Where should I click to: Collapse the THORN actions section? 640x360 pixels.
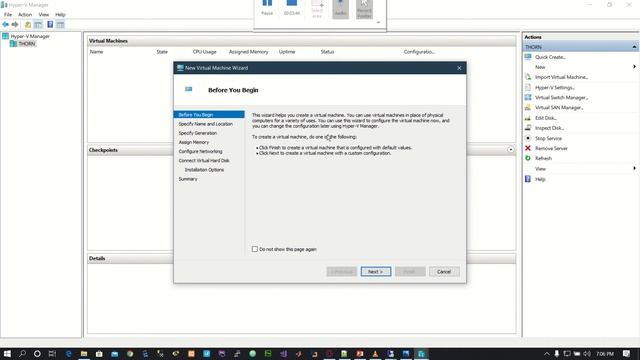(634, 47)
